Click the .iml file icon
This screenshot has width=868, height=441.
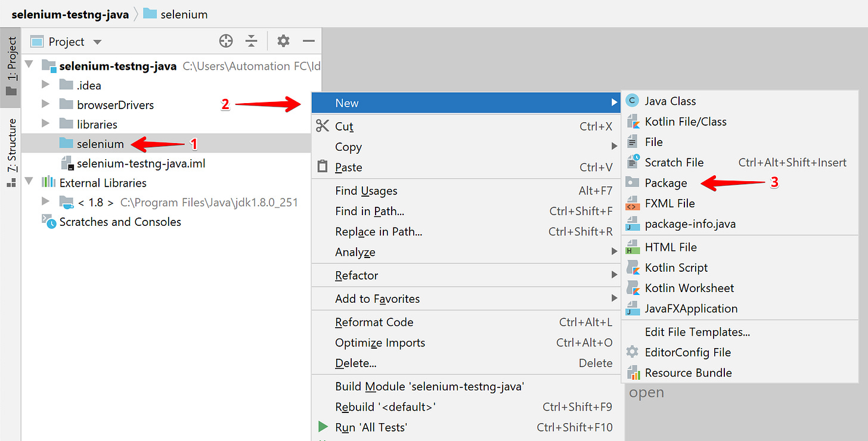(67, 163)
